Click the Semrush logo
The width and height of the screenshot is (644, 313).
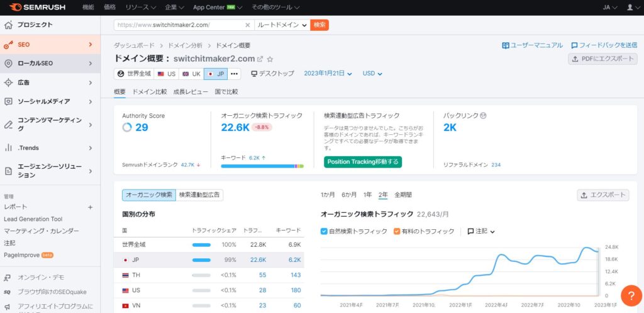(x=37, y=7)
